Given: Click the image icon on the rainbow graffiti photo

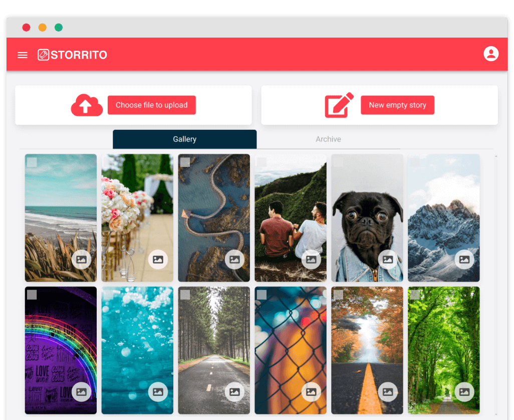Looking at the screenshot, I should pos(82,392).
